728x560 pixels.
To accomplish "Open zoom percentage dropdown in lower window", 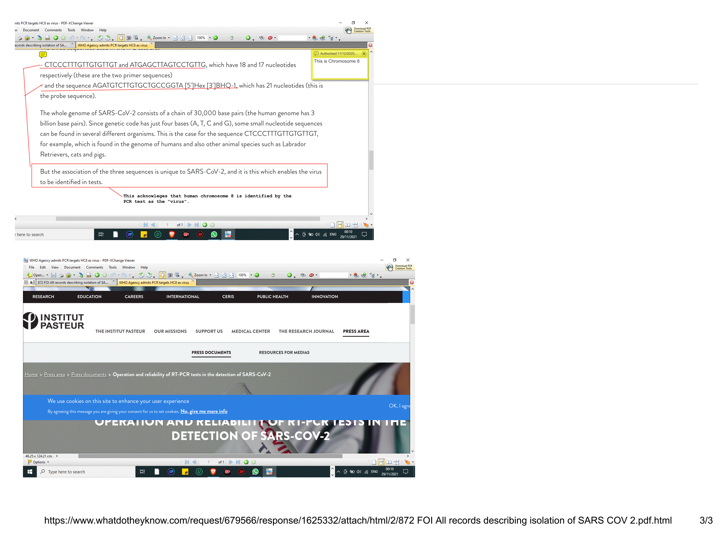I will [251, 275].
